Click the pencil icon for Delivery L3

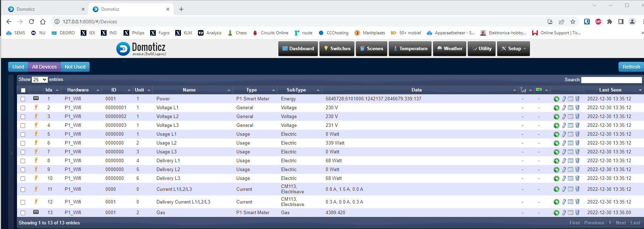tap(564, 178)
